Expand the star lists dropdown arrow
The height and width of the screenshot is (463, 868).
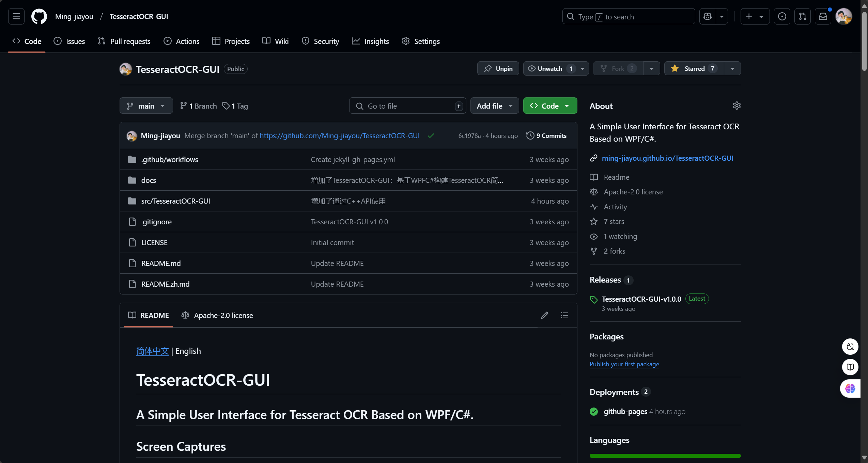[732, 68]
